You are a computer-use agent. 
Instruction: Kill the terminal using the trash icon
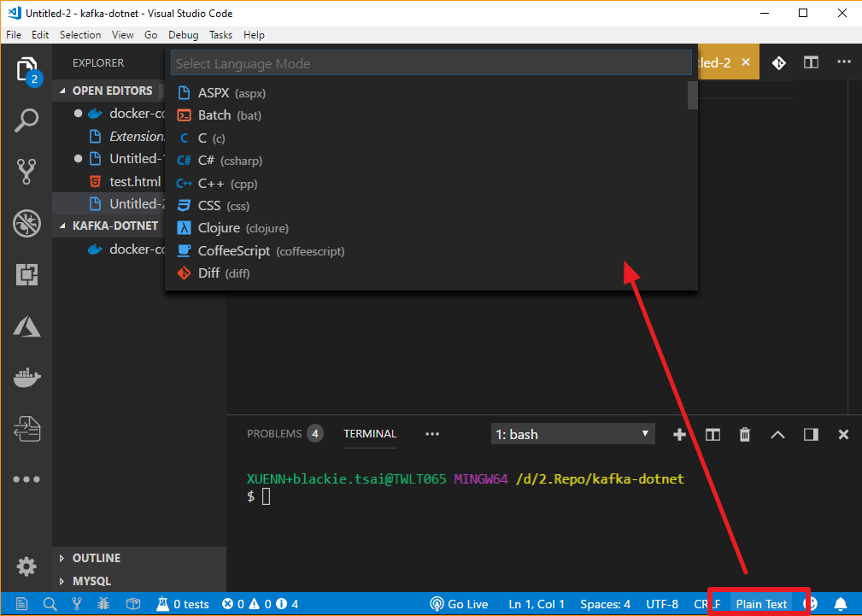click(x=744, y=434)
